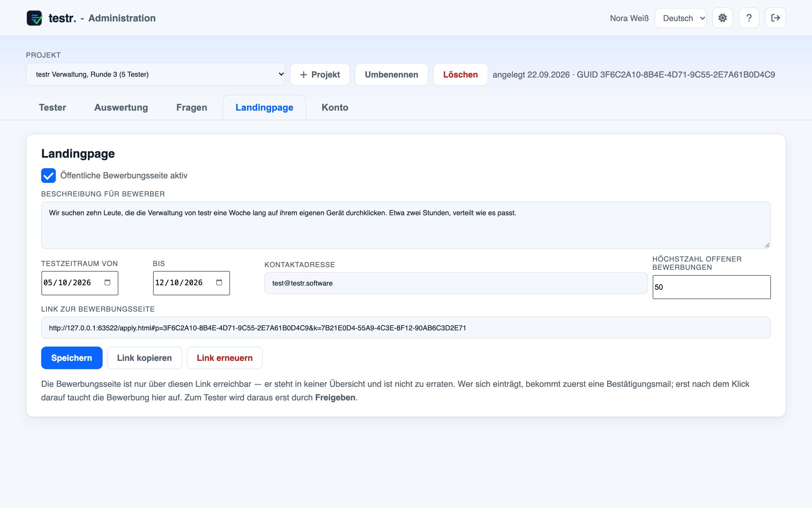Switch to the Tester tab
812x508 pixels.
click(x=52, y=108)
